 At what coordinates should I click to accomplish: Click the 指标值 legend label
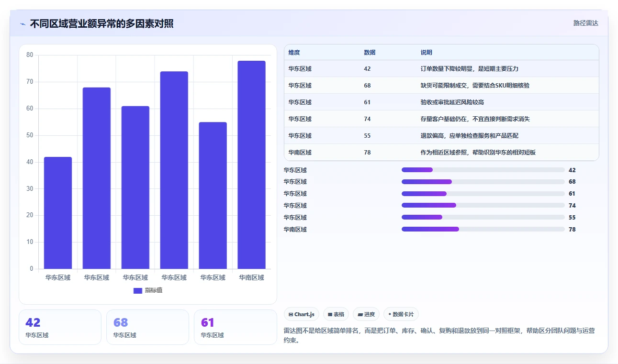pyautogui.click(x=154, y=290)
